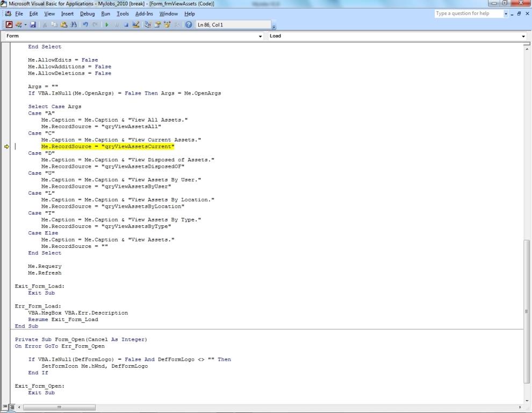Click the Undo toolbar icon

click(85, 25)
